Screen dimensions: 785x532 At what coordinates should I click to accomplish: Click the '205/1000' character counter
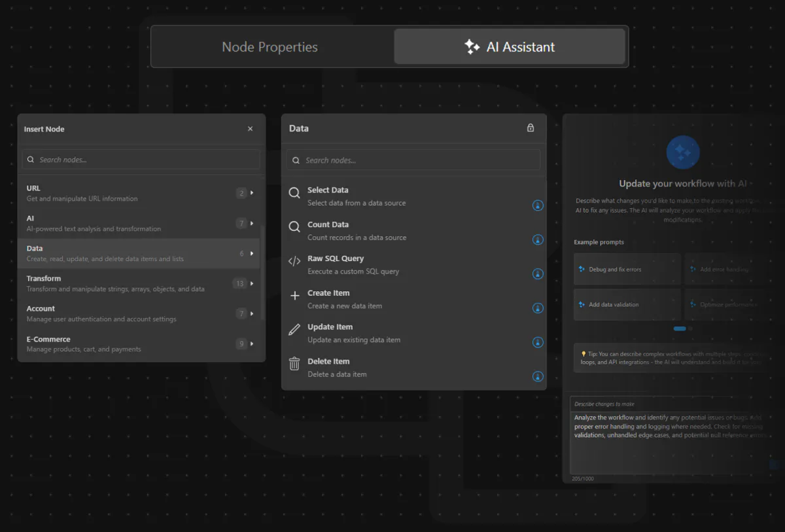point(583,479)
